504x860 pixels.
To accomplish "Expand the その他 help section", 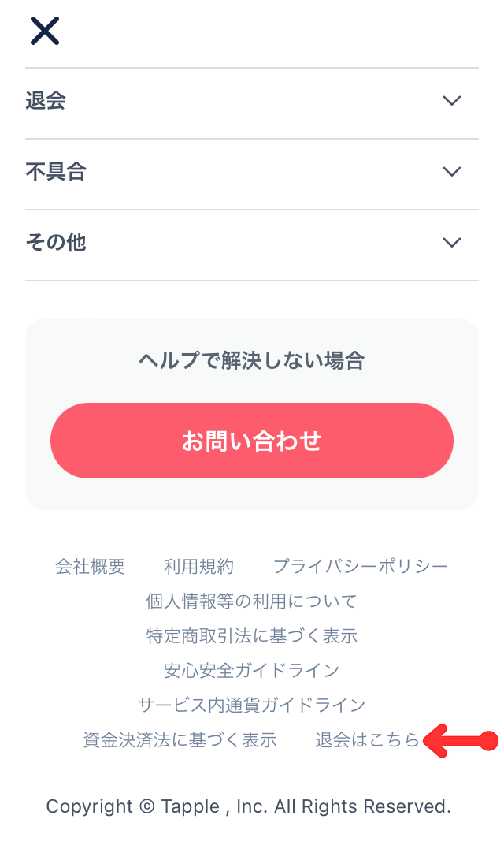I will 236,242.
